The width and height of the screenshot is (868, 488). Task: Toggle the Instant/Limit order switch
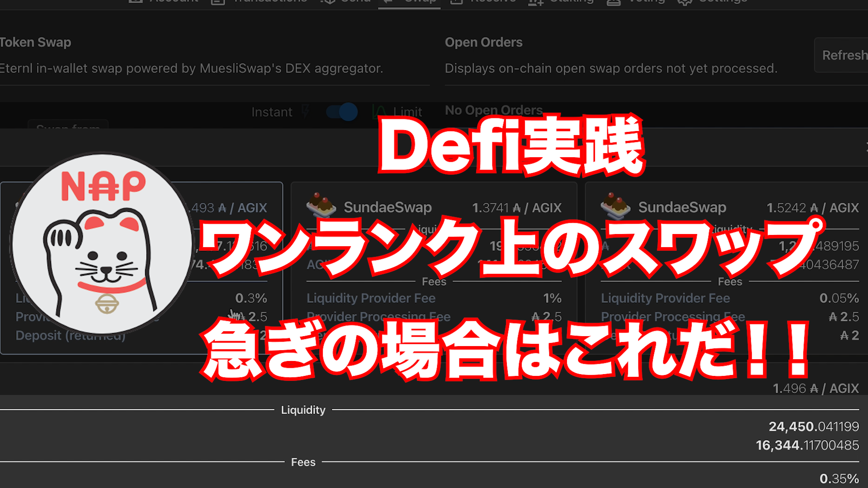(x=342, y=112)
